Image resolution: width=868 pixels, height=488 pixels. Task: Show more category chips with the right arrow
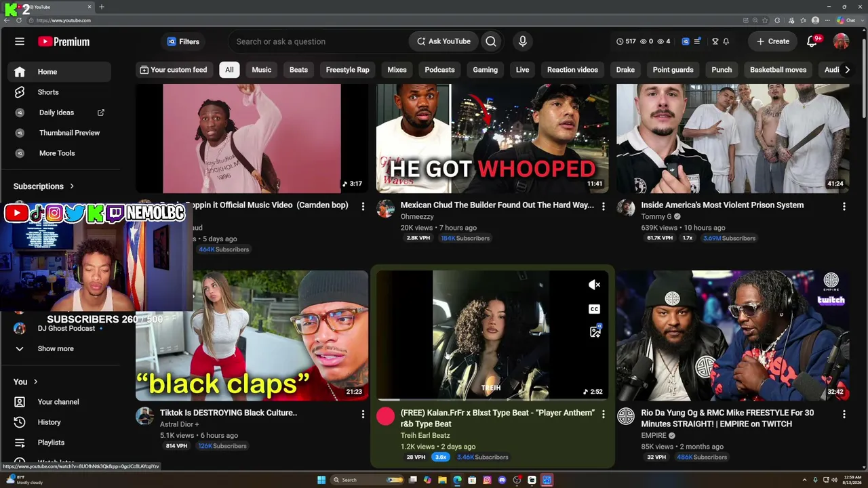tap(847, 70)
